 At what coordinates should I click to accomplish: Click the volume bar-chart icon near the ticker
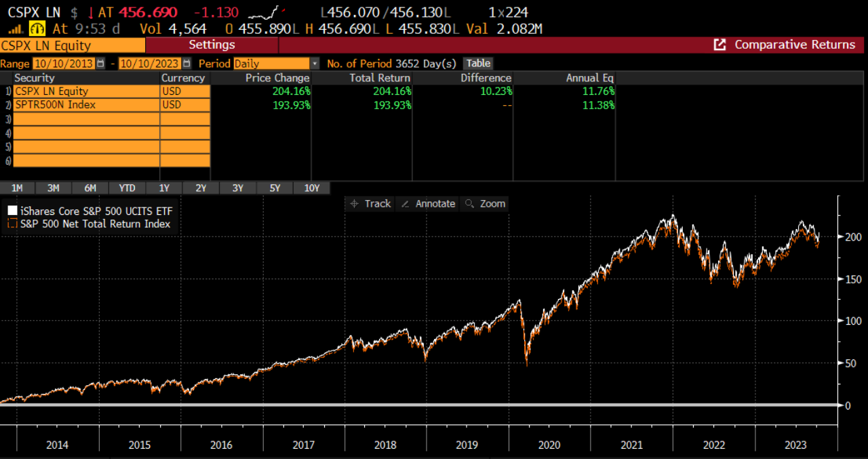15,30
